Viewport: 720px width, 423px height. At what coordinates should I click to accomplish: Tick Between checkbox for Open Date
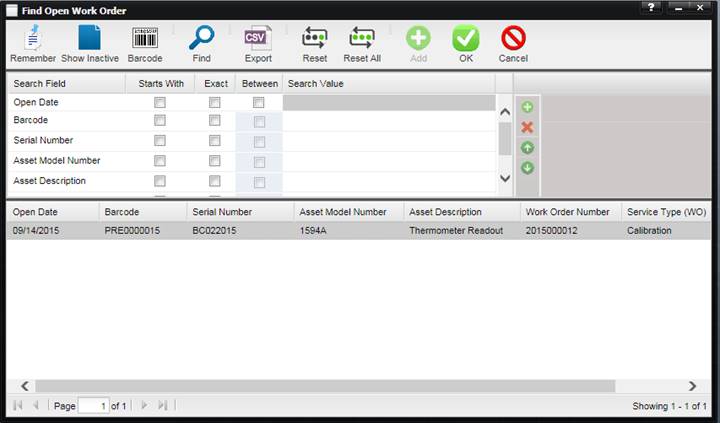[259, 102]
